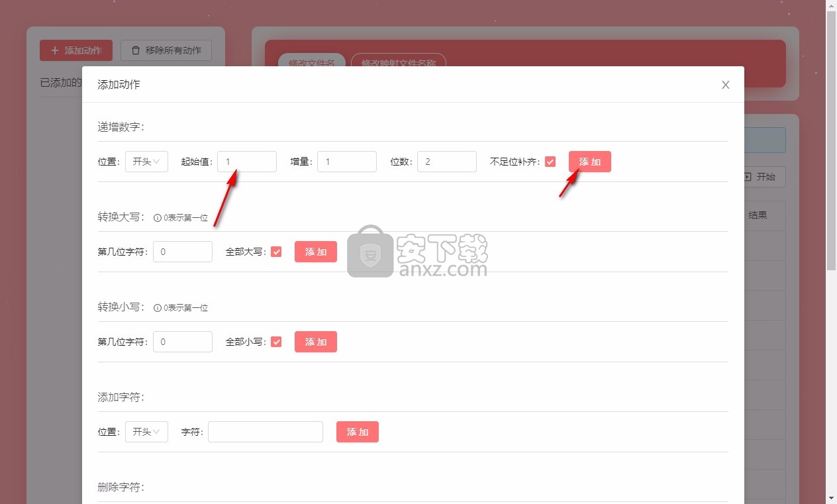Uncheck the 全部大写 checkbox
This screenshot has width=837, height=504.
pos(276,252)
